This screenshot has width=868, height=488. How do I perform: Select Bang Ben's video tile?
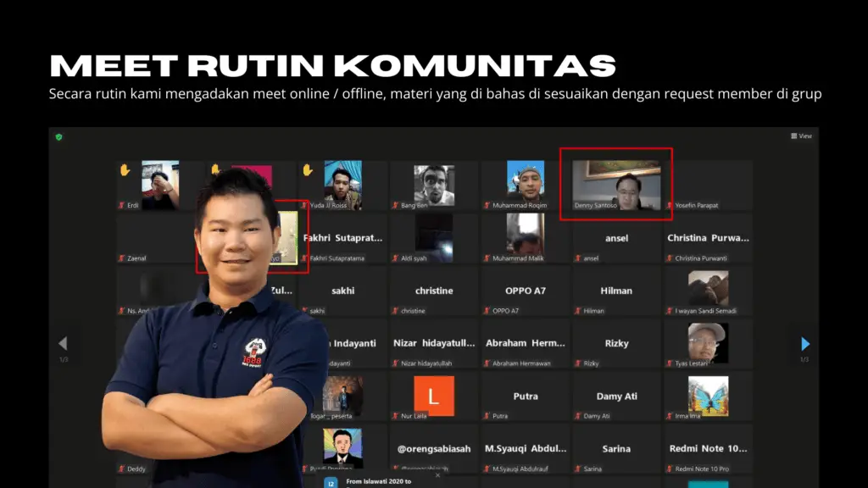coord(433,183)
